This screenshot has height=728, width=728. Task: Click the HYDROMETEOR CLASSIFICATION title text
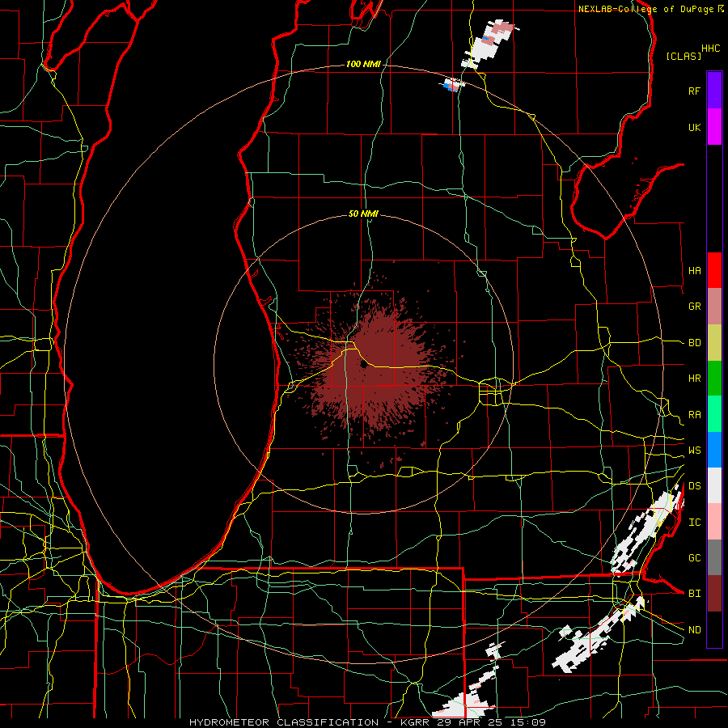[284, 722]
